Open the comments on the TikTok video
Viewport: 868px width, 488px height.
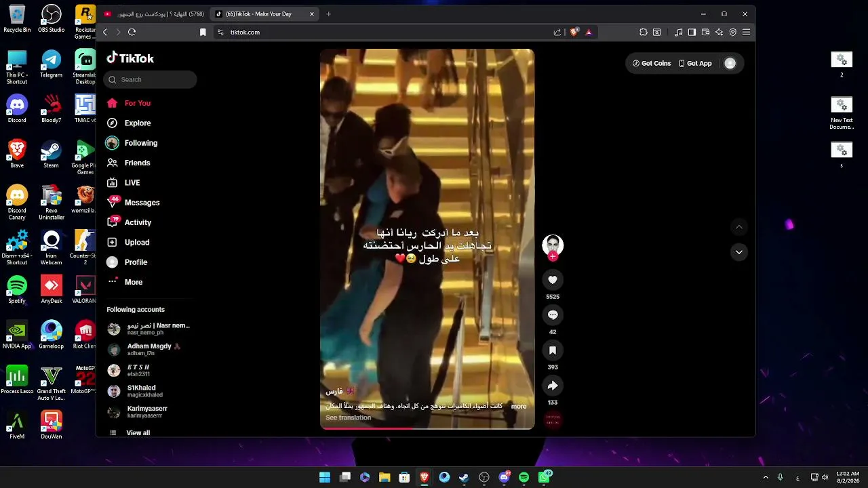click(553, 315)
